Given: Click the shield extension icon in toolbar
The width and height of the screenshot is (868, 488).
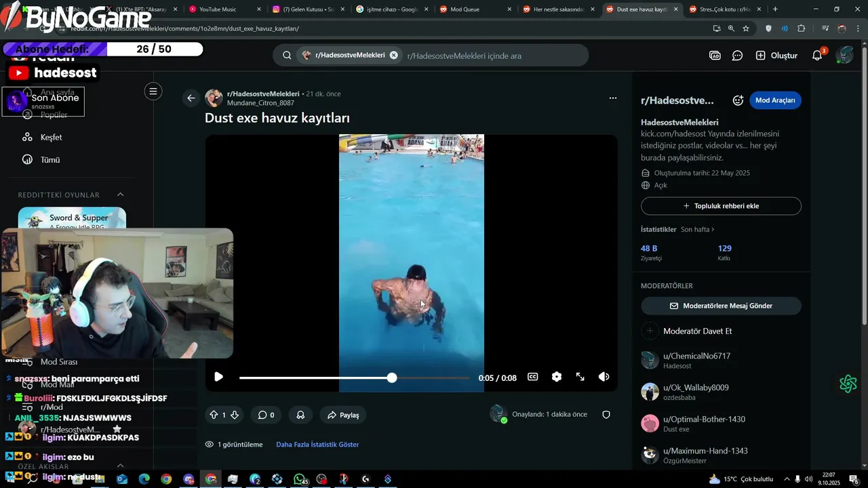Looking at the screenshot, I should [768, 28].
